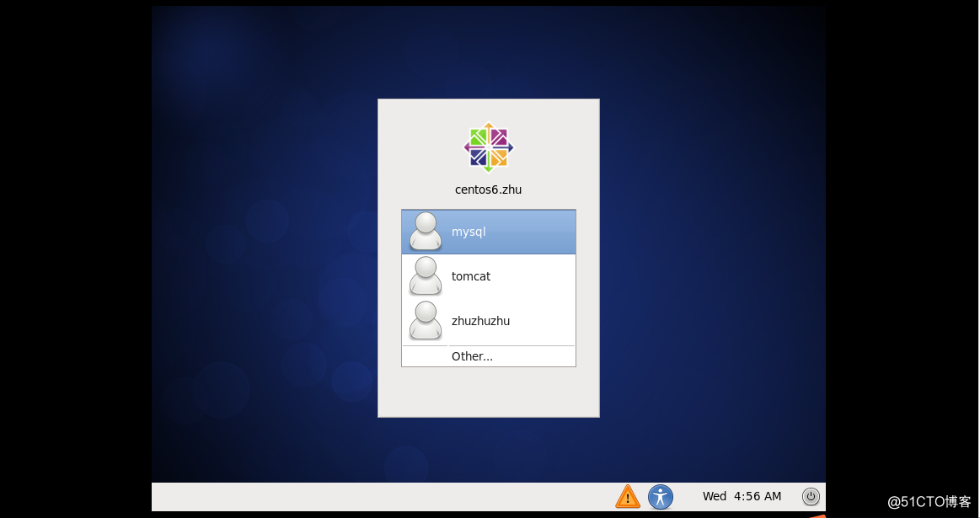The image size is (980, 518).
Task: Click the centos6.zhu hostname label
Action: 488,190
